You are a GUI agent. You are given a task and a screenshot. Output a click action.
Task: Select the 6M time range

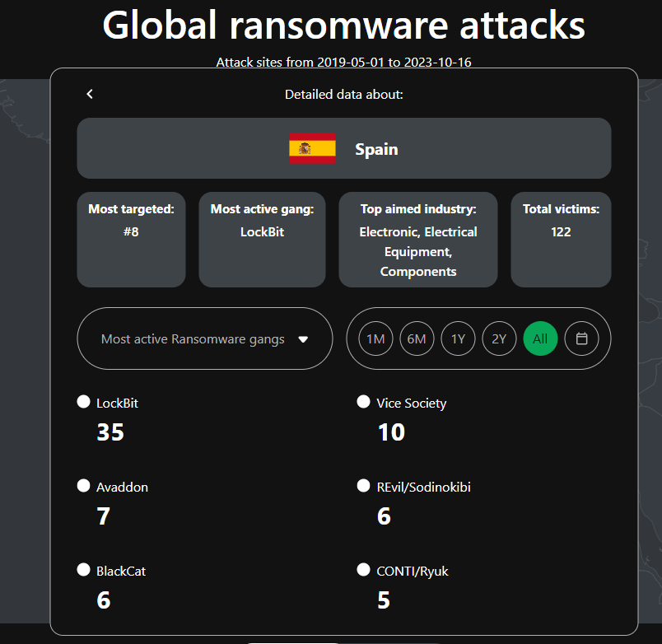click(417, 338)
